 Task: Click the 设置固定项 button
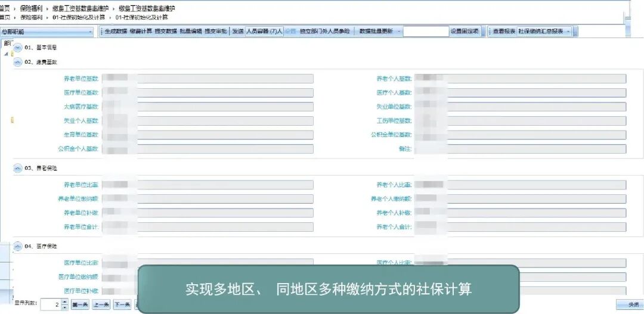point(465,31)
